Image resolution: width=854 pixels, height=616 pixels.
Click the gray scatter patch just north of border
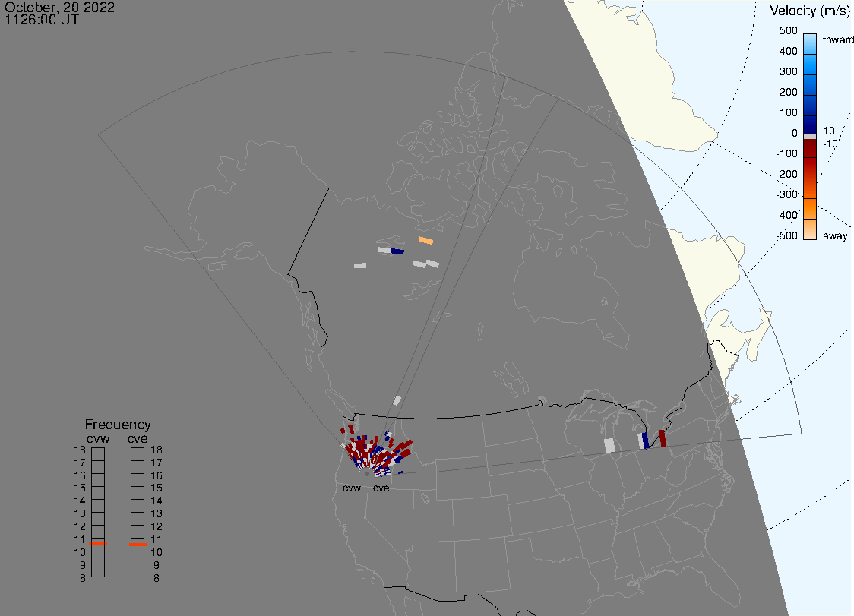point(397,401)
